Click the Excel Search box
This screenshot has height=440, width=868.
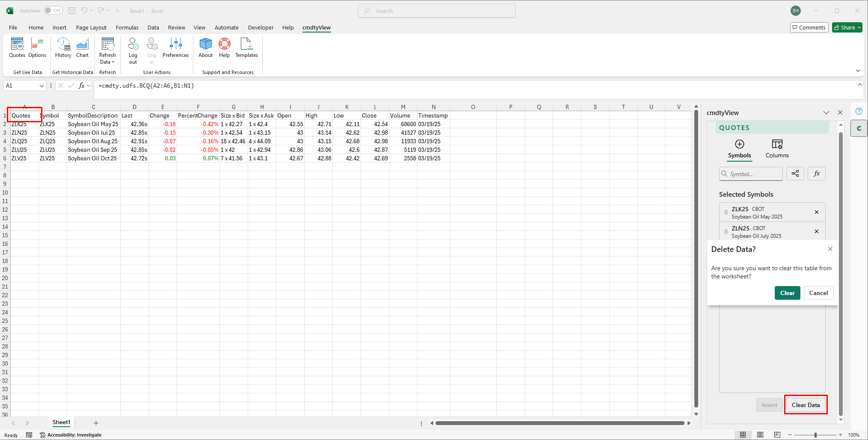point(436,11)
